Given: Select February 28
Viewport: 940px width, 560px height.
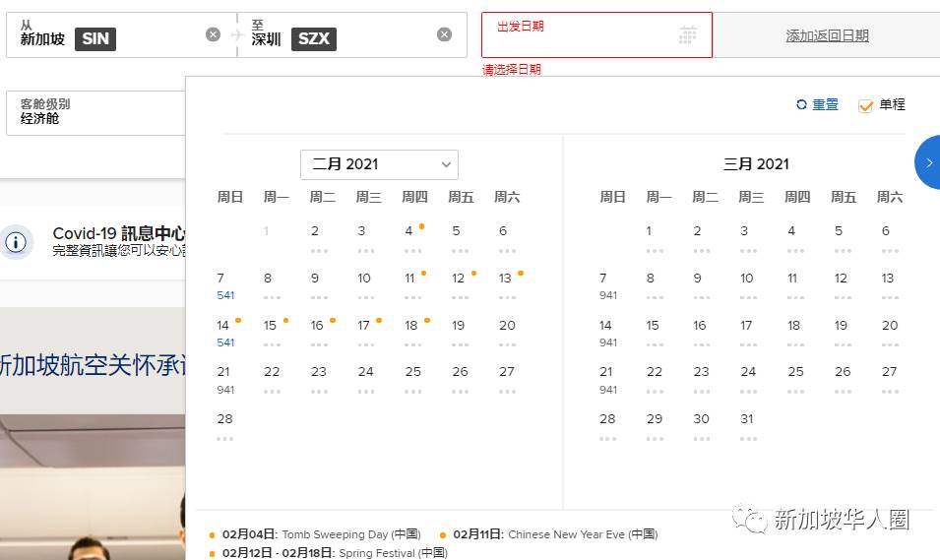Looking at the screenshot, I should [225, 427].
